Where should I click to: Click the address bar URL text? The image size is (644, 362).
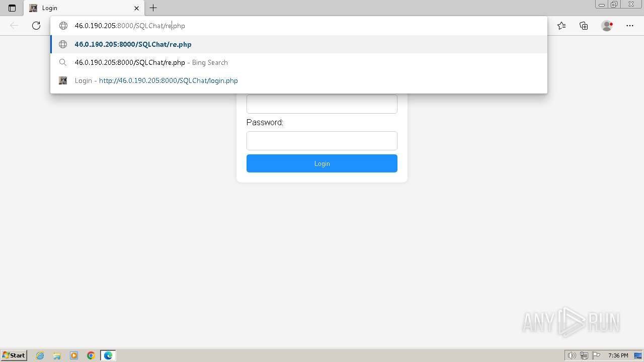pos(130,26)
